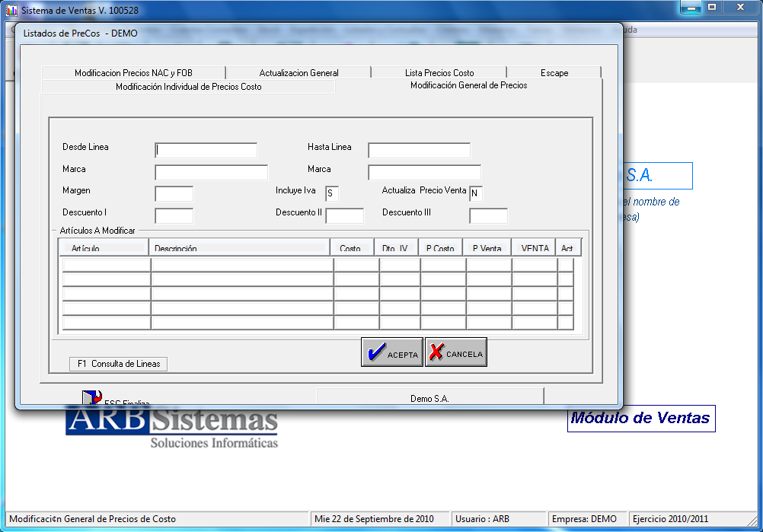763x532 pixels.
Task: Click the ESC Finaliza exit-door icon
Action: (92, 397)
